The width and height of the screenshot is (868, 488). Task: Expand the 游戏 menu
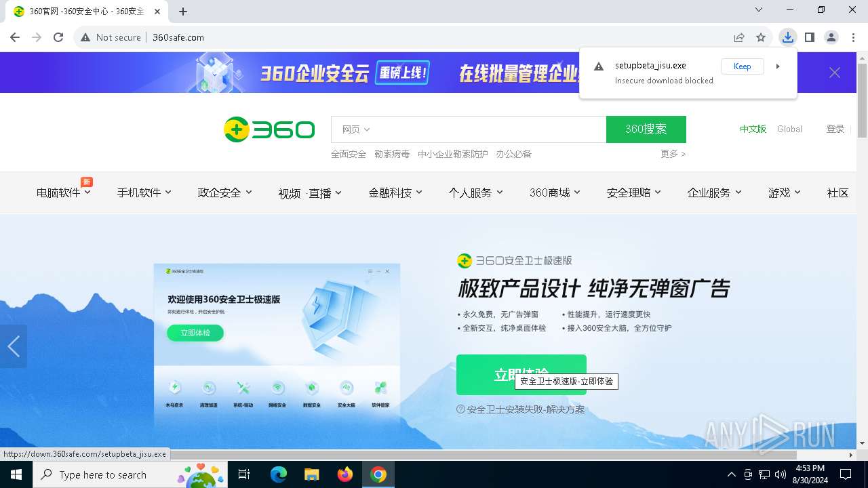click(x=785, y=192)
